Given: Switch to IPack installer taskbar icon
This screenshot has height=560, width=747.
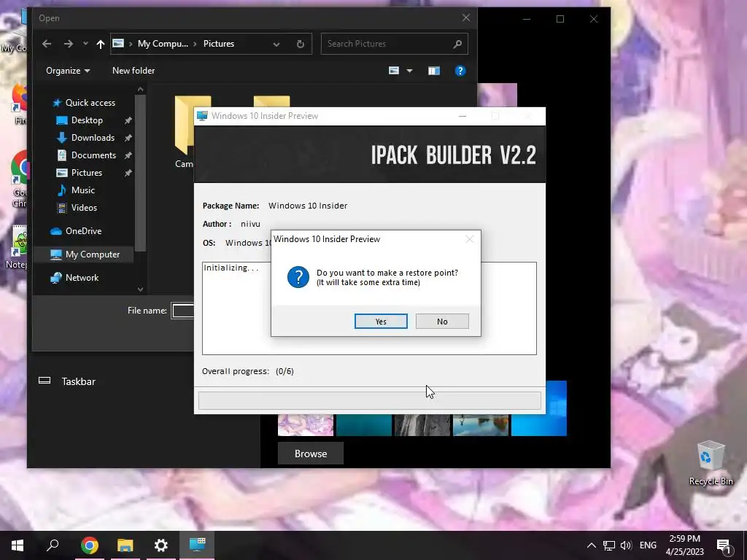Looking at the screenshot, I should click(x=197, y=545).
